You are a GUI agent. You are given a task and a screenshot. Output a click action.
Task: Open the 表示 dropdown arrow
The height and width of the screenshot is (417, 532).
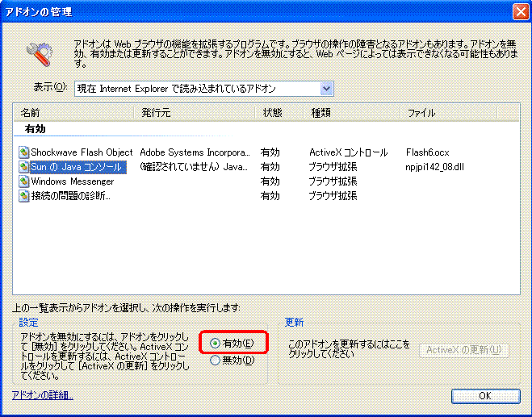326,89
